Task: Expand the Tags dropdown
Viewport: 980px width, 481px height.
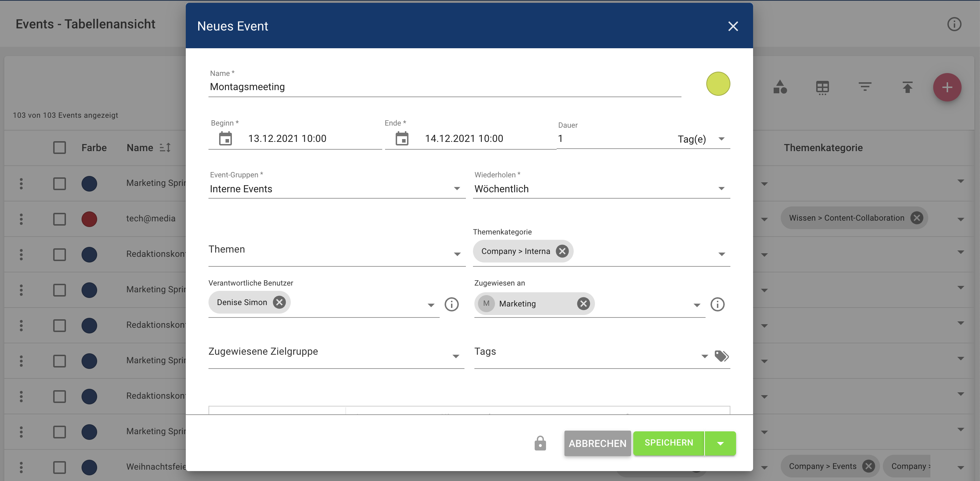Action: coord(704,356)
